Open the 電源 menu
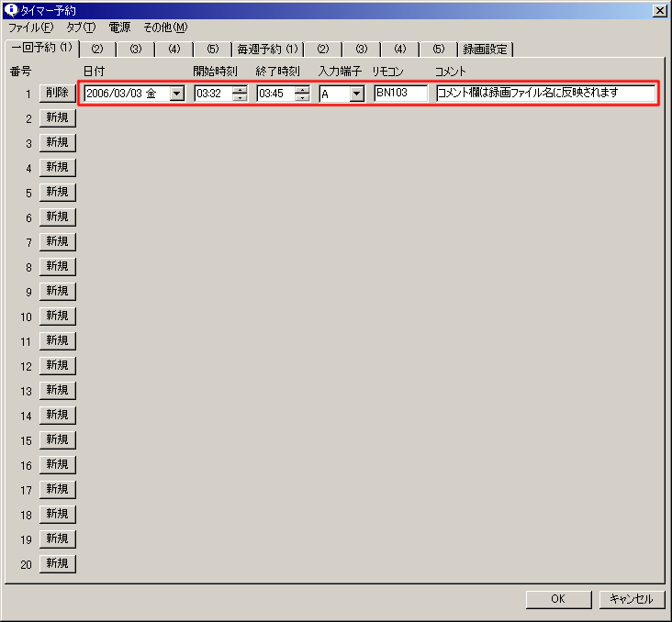Image resolution: width=672 pixels, height=622 pixels. click(x=119, y=28)
